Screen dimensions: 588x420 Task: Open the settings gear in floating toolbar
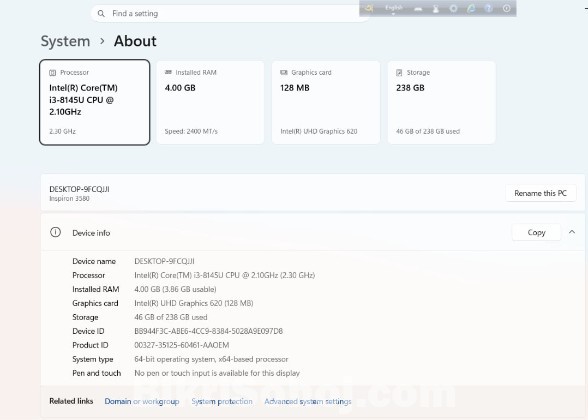click(453, 8)
